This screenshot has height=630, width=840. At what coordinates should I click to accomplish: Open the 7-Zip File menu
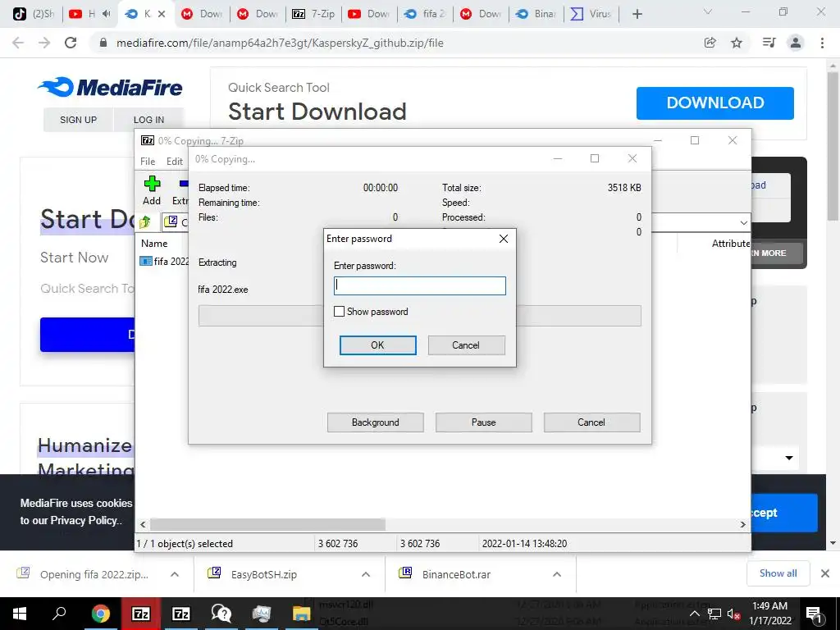(x=148, y=162)
